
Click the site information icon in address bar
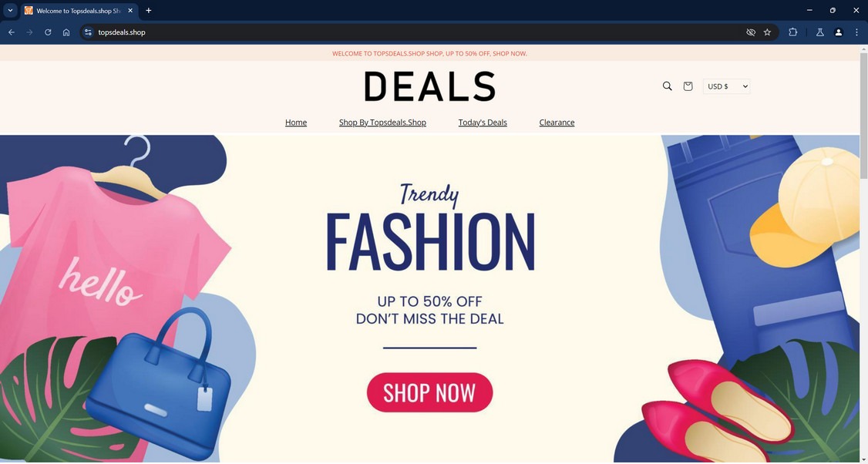[88, 32]
